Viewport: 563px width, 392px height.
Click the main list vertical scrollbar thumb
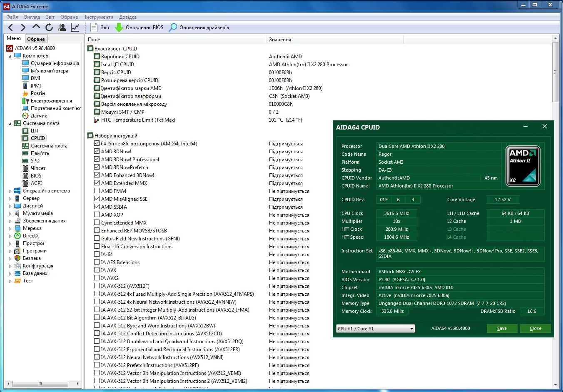coord(555,72)
